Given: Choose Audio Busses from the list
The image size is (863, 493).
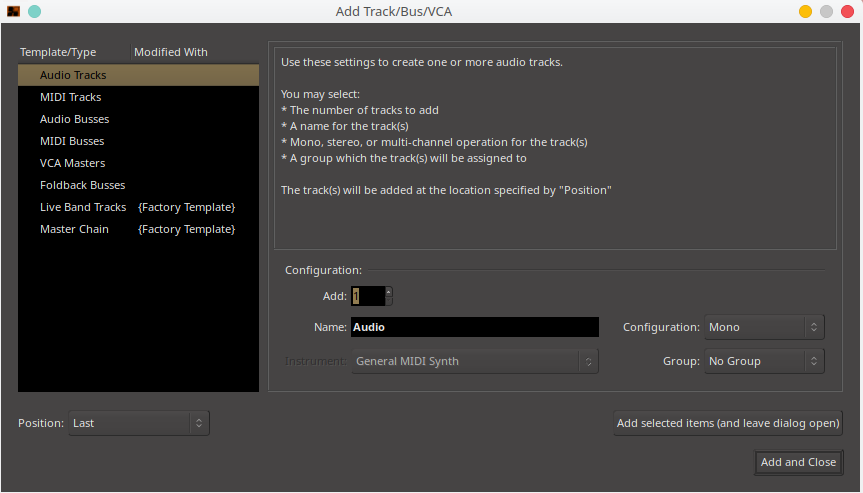Looking at the screenshot, I should pos(74,119).
